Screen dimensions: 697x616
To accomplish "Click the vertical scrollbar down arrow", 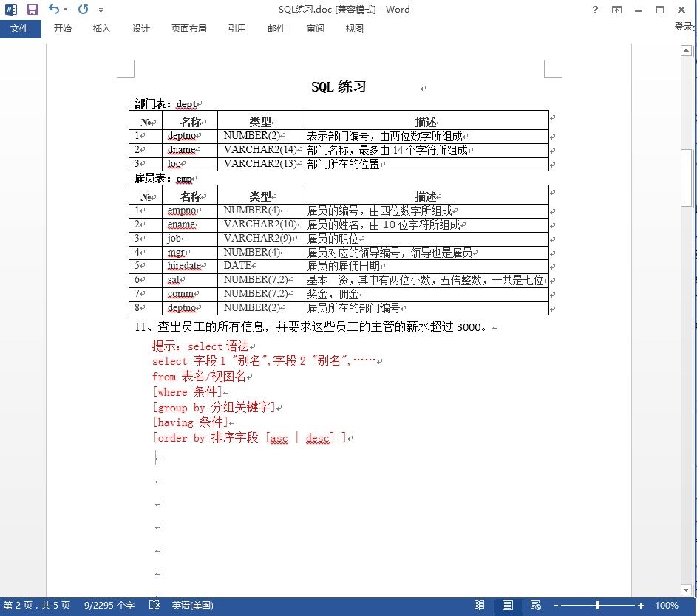I will (687, 590).
